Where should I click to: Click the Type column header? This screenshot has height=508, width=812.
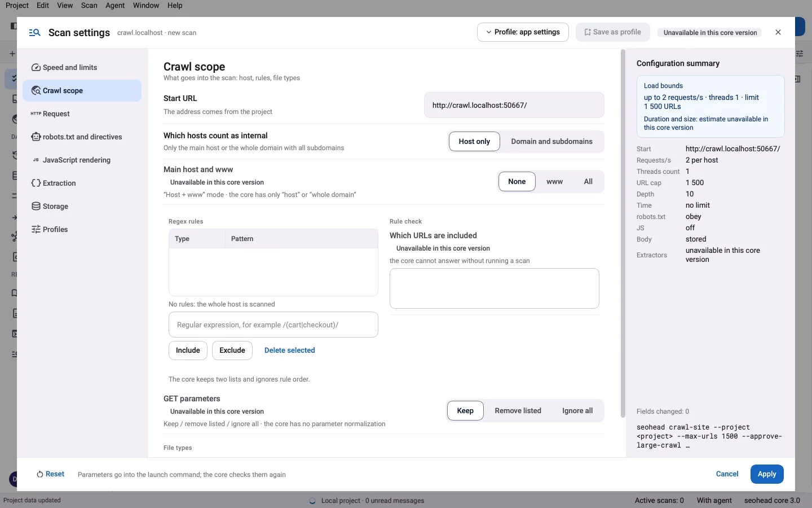(x=197, y=239)
